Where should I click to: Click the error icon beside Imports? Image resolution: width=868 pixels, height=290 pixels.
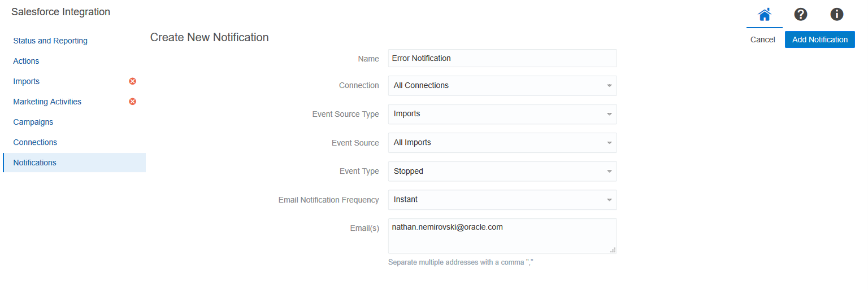(x=133, y=81)
